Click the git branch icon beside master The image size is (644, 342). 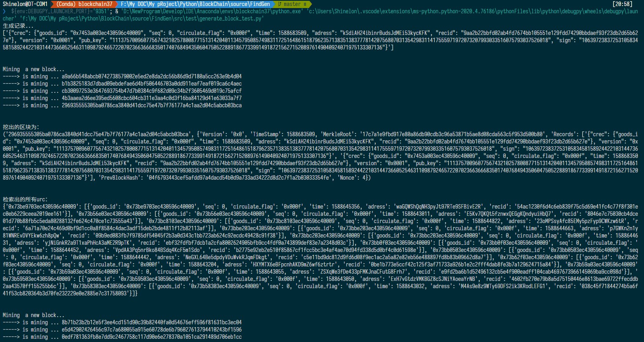(x=280, y=4)
